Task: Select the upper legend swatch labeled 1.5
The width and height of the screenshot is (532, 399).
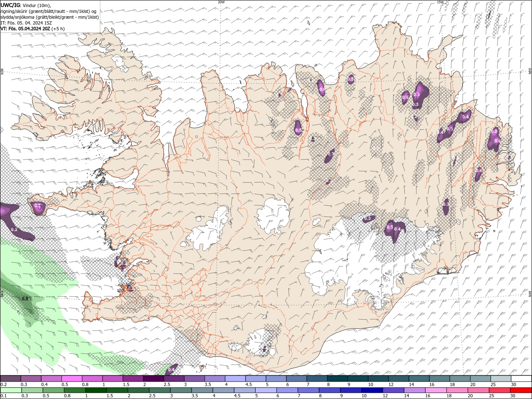Action: [133, 379]
